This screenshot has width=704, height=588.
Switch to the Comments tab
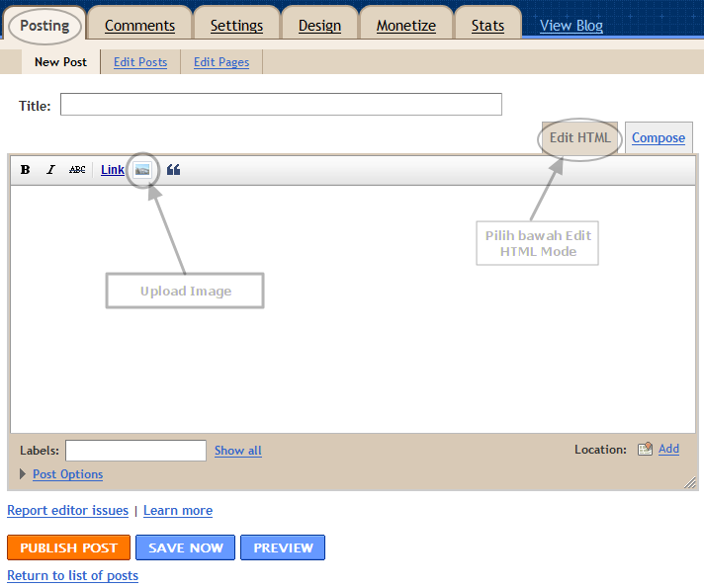click(x=139, y=26)
